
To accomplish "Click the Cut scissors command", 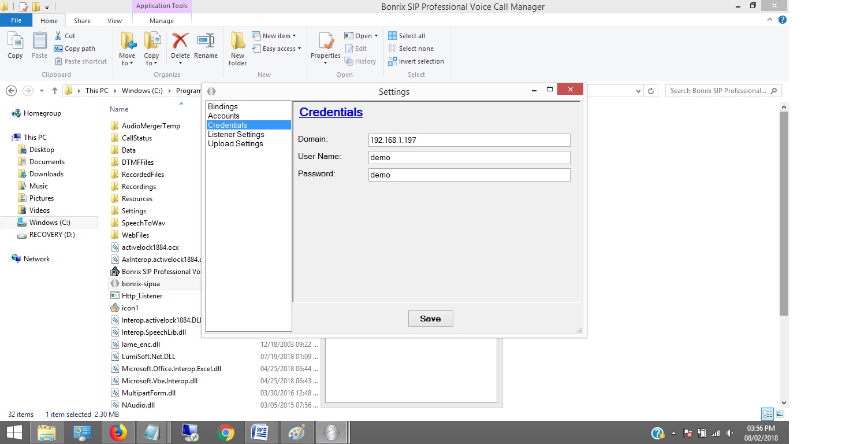I will click(64, 36).
